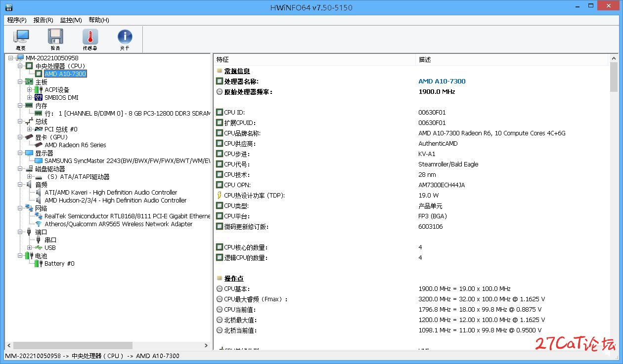Select the graphics card icon beside 显卡（GPU）
This screenshot has height=364, width=623.
point(30,137)
